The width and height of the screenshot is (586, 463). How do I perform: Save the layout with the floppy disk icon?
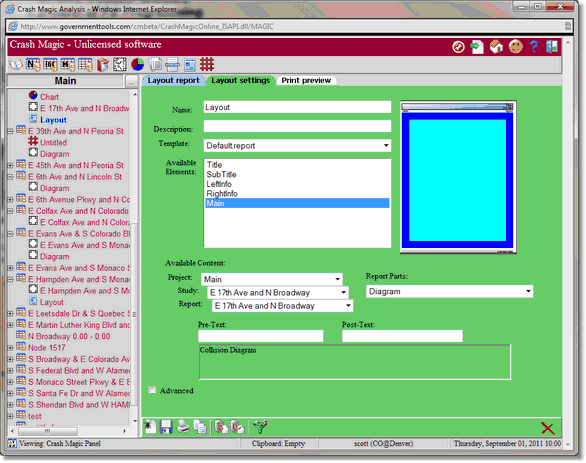[x=166, y=427]
